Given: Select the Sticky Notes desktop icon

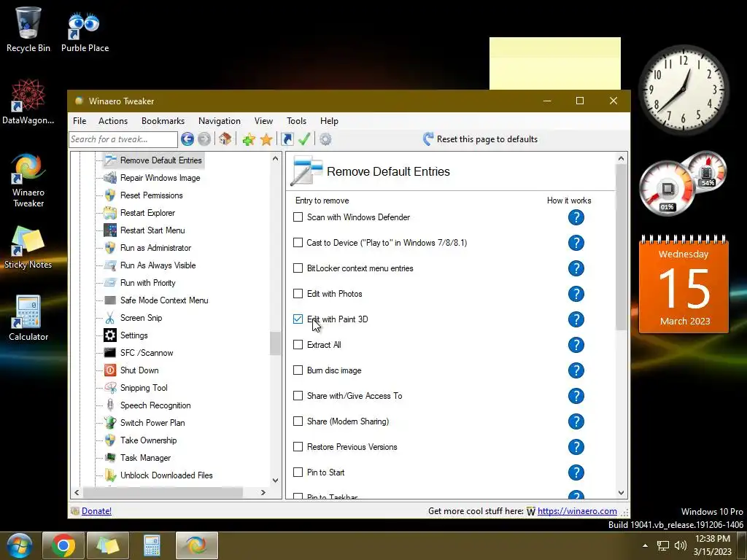Looking at the screenshot, I should pos(28,248).
